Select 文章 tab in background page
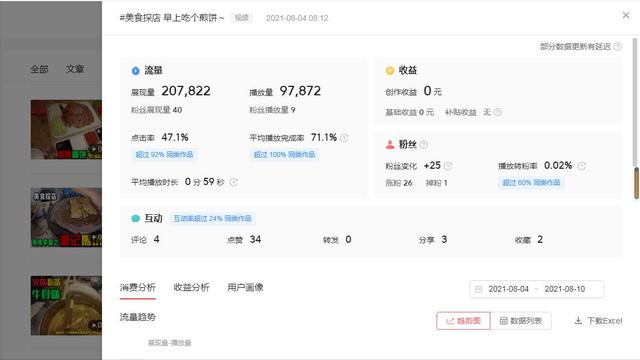This screenshot has height=360, width=640. pos(75,69)
